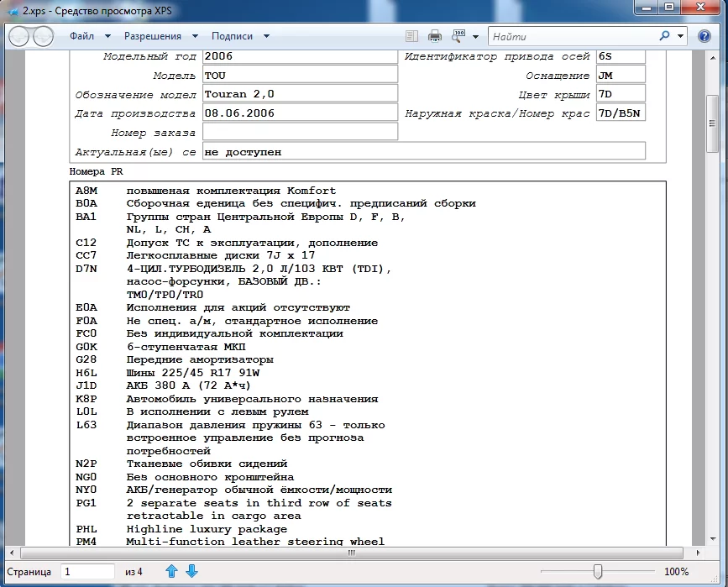The image size is (728, 587).
Task: Go to next page with down arrow
Action: 191,571
